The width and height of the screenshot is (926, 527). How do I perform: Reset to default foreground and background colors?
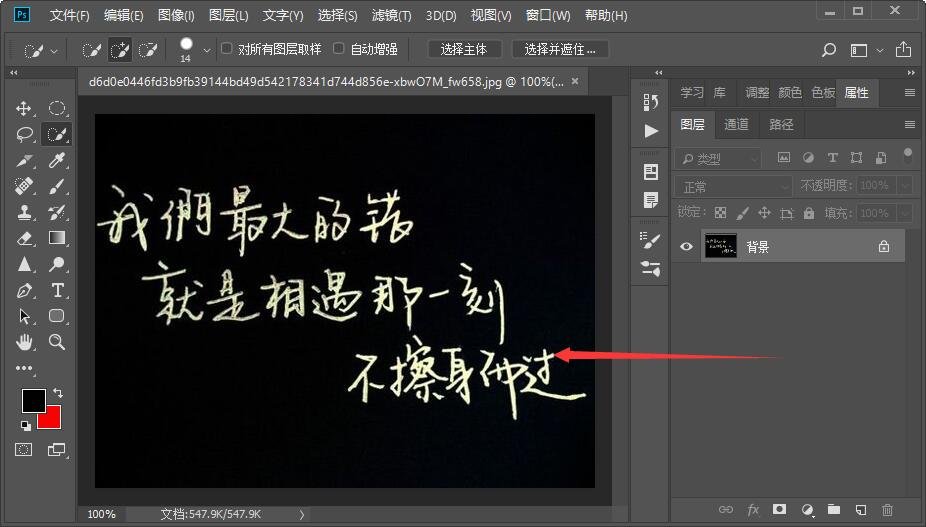(x=25, y=425)
